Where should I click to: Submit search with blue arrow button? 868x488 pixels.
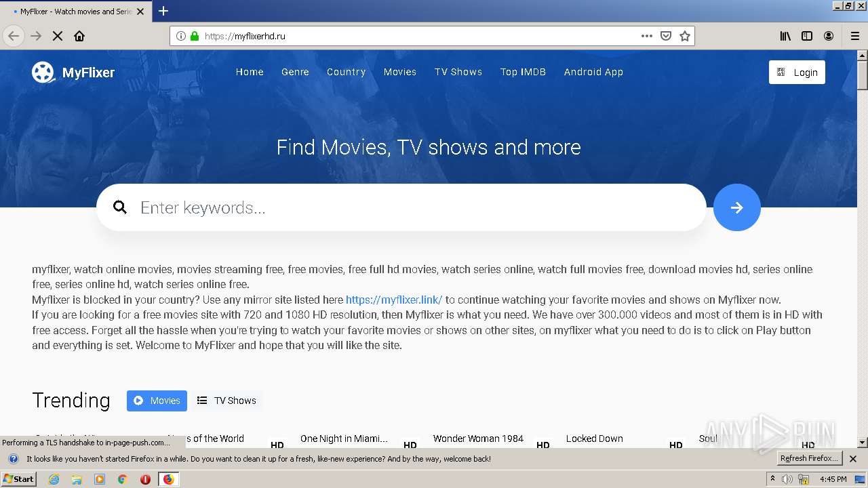pyautogui.click(x=737, y=207)
